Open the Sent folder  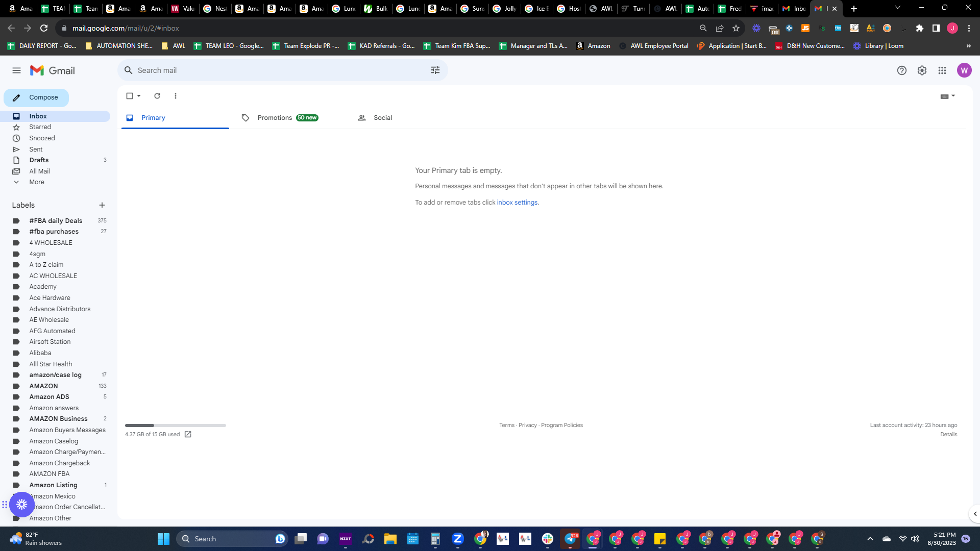(55, 149)
